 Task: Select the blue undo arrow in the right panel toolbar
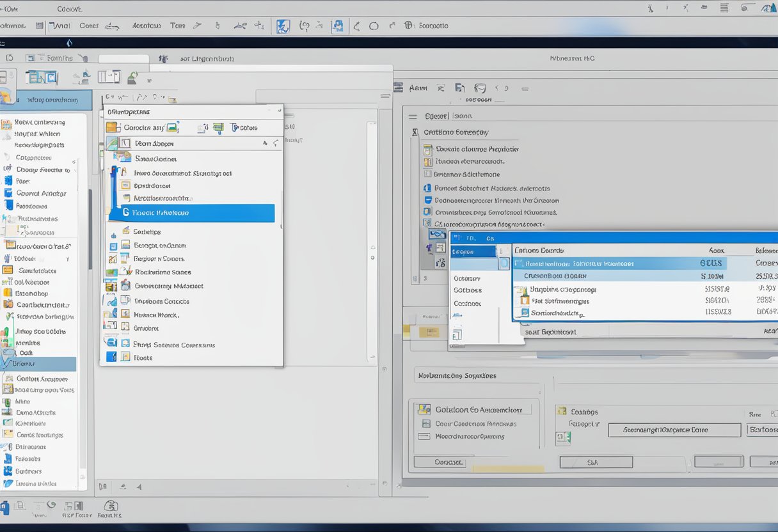point(481,88)
